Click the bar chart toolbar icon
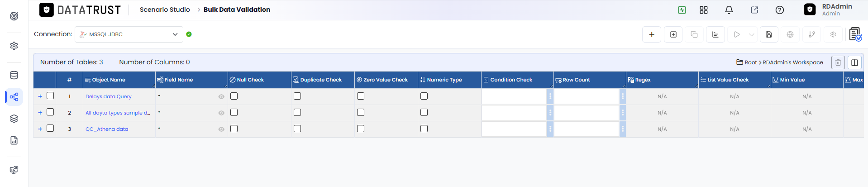The image size is (868, 187). click(x=715, y=34)
